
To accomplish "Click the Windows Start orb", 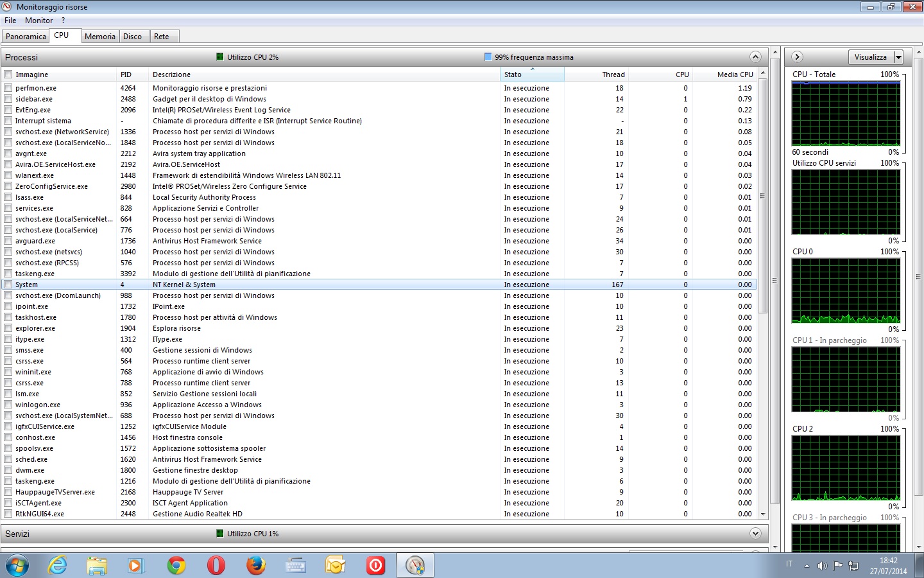I will click(x=17, y=566).
